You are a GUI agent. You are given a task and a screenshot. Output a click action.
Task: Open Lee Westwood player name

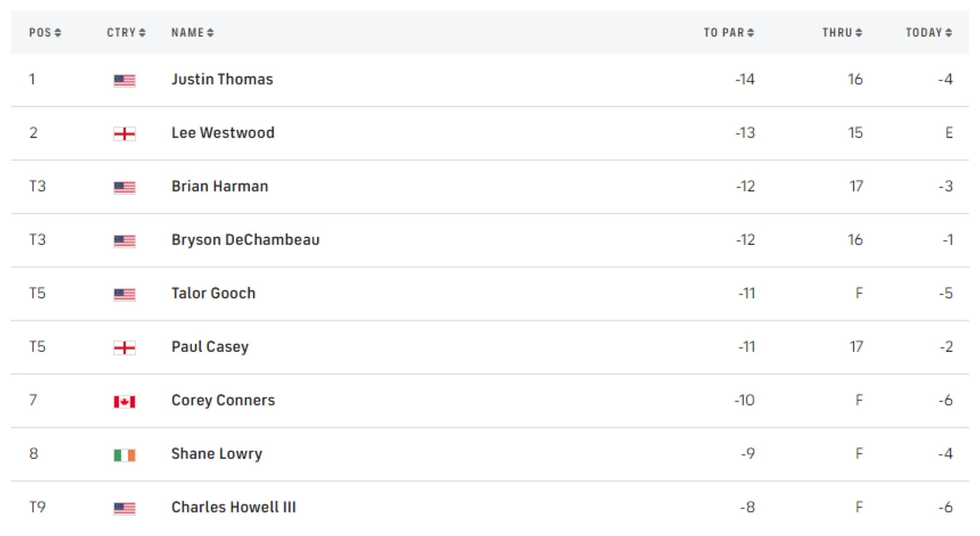coord(223,133)
